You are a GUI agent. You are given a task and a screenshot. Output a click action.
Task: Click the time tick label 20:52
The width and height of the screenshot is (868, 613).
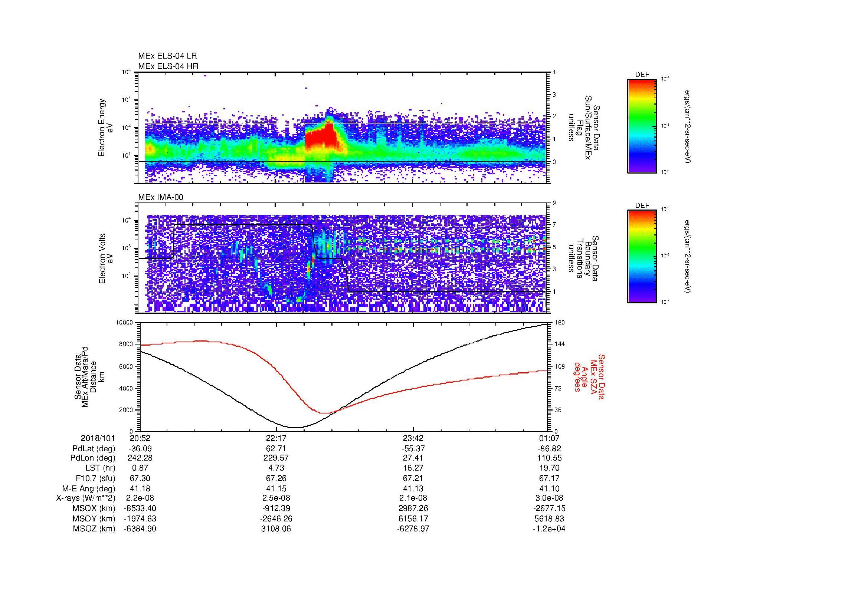click(140, 438)
